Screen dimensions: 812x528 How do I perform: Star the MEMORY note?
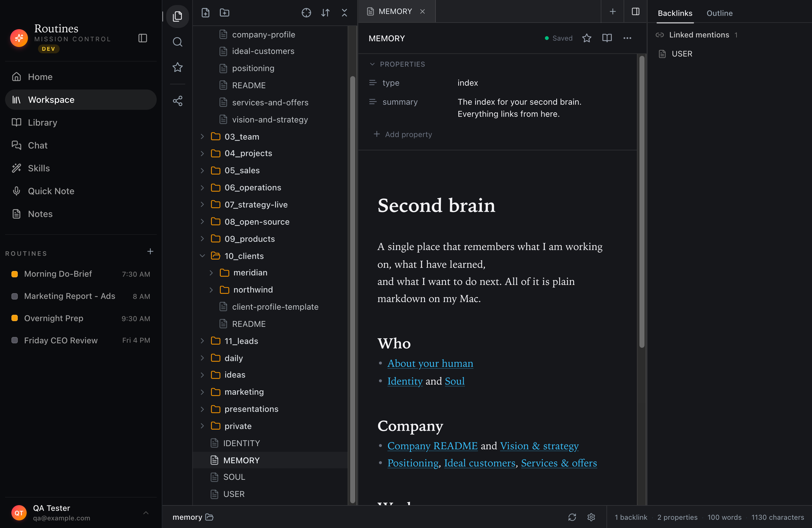586,38
